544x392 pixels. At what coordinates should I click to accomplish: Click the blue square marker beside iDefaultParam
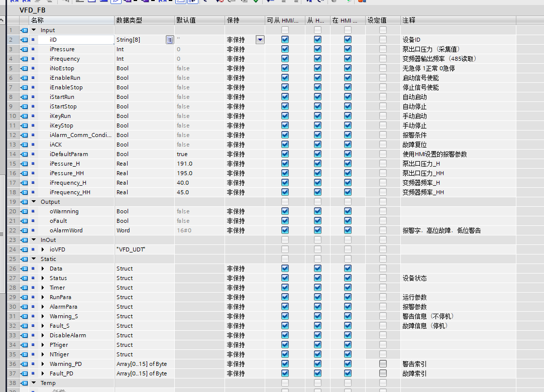pos(33,154)
